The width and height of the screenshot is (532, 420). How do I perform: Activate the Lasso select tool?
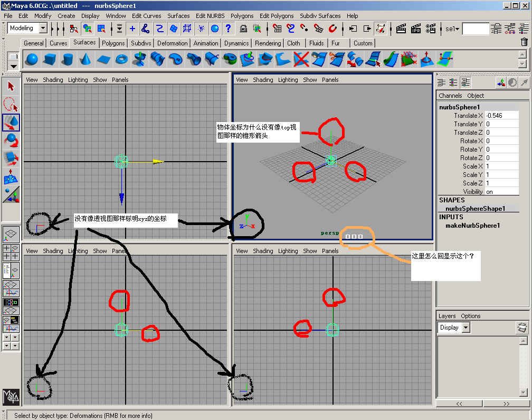click(11, 105)
